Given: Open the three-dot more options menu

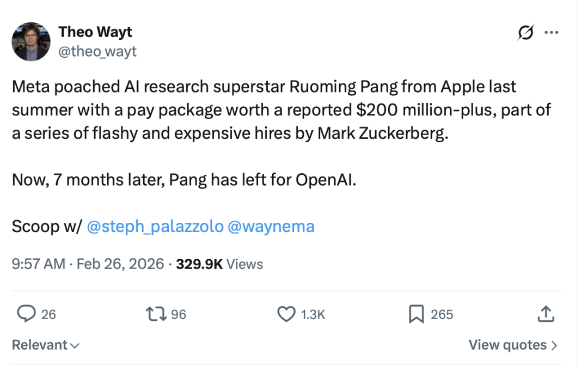Looking at the screenshot, I should (x=551, y=33).
